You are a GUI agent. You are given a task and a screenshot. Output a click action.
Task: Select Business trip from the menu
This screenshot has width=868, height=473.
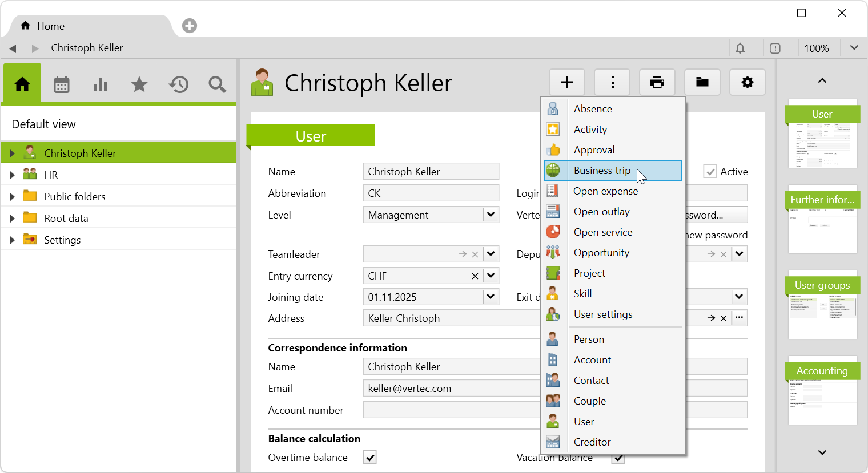click(602, 171)
